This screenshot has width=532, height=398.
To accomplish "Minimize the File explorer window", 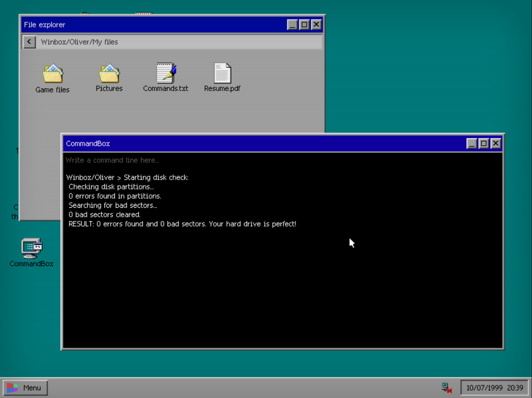I will coord(292,24).
